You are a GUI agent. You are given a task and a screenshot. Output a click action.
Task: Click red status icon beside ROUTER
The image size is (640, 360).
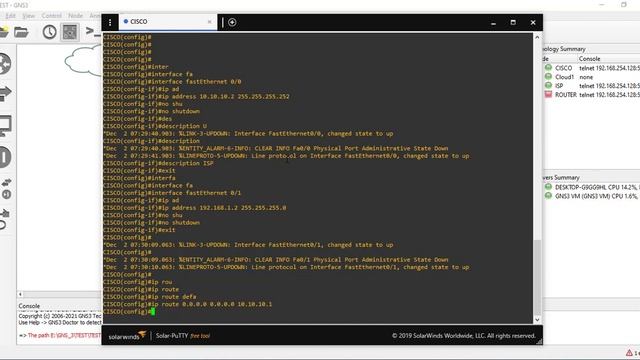point(548,94)
